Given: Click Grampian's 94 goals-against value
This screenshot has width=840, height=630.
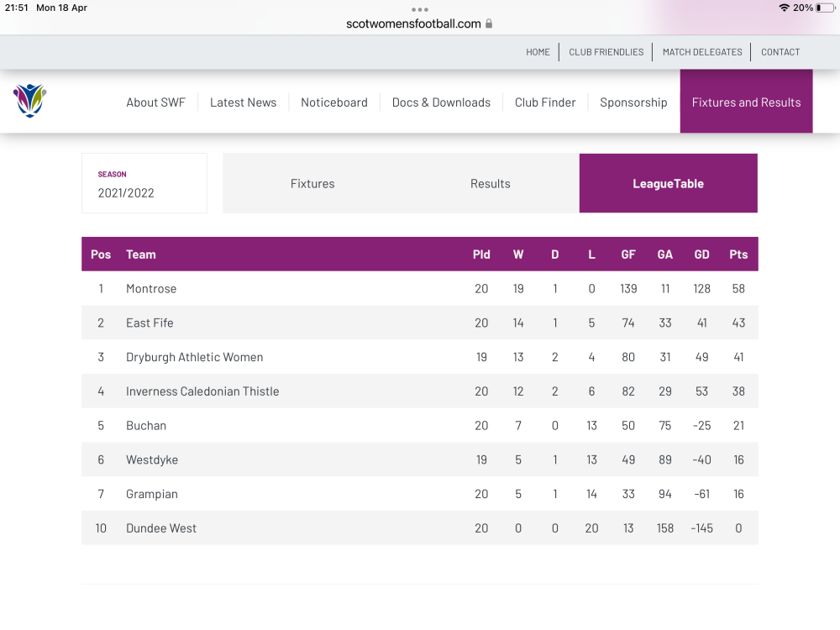Looking at the screenshot, I should pos(664,495).
